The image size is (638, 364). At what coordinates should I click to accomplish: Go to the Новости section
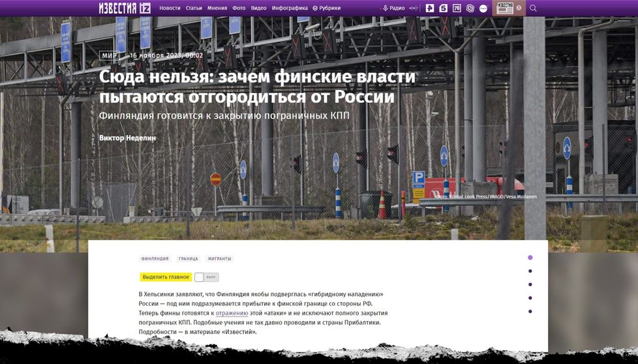(170, 8)
